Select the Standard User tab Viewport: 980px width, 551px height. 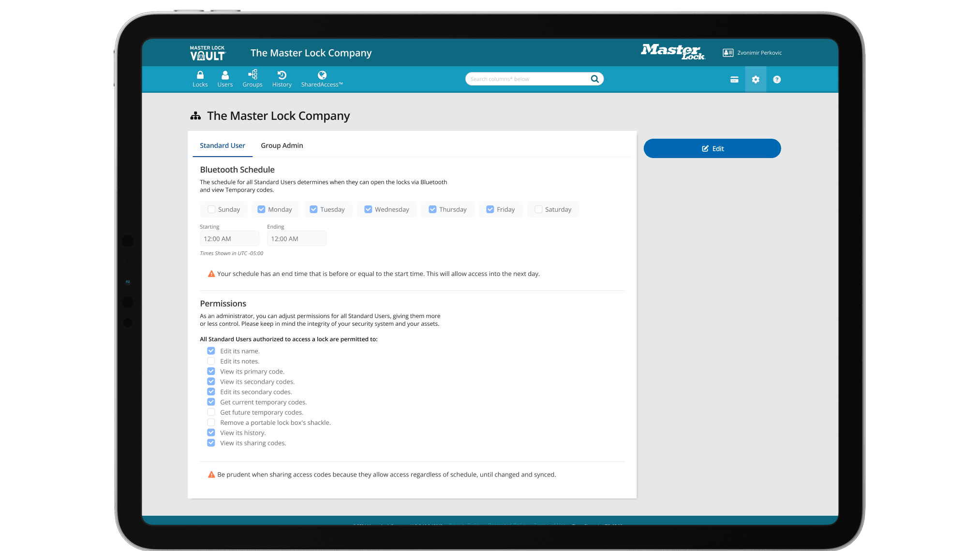223,145
